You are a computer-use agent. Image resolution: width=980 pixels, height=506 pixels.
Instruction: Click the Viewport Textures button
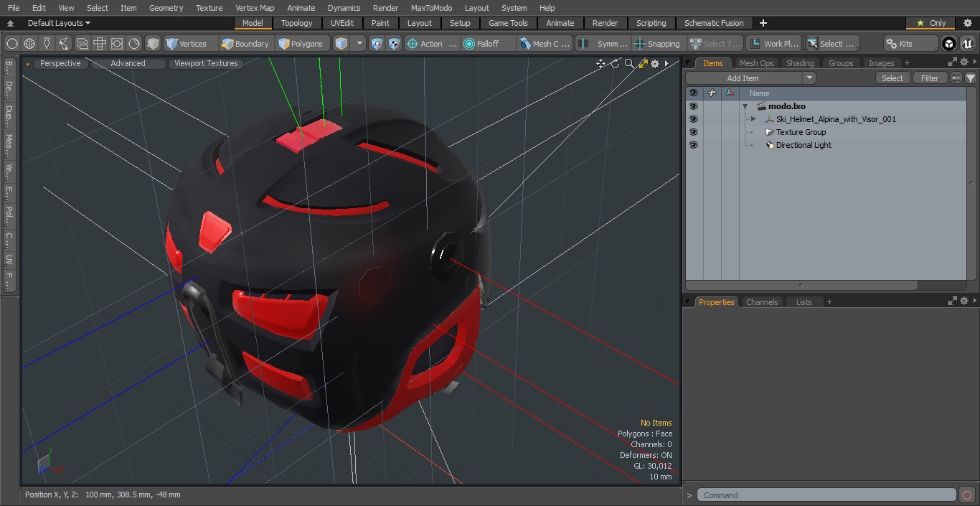click(x=206, y=63)
